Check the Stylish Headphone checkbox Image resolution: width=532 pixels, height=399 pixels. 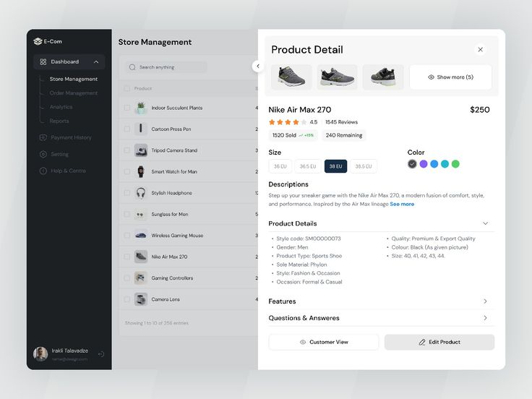(127, 193)
